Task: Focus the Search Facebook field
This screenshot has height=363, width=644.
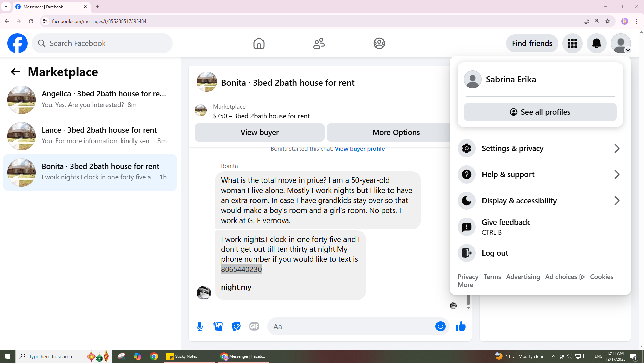Action: [102, 43]
